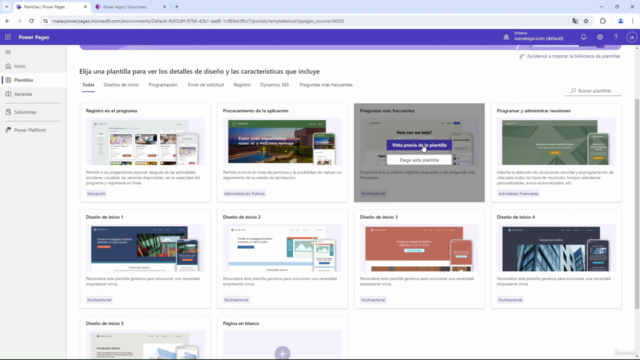Open the Diseño de inicio 5 thumbnail
Screen dimensions: 640x360
tap(145, 345)
